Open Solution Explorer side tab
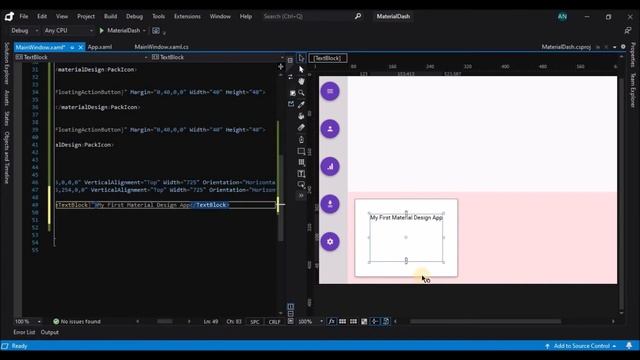This screenshot has height=360, width=640. (x=7, y=63)
